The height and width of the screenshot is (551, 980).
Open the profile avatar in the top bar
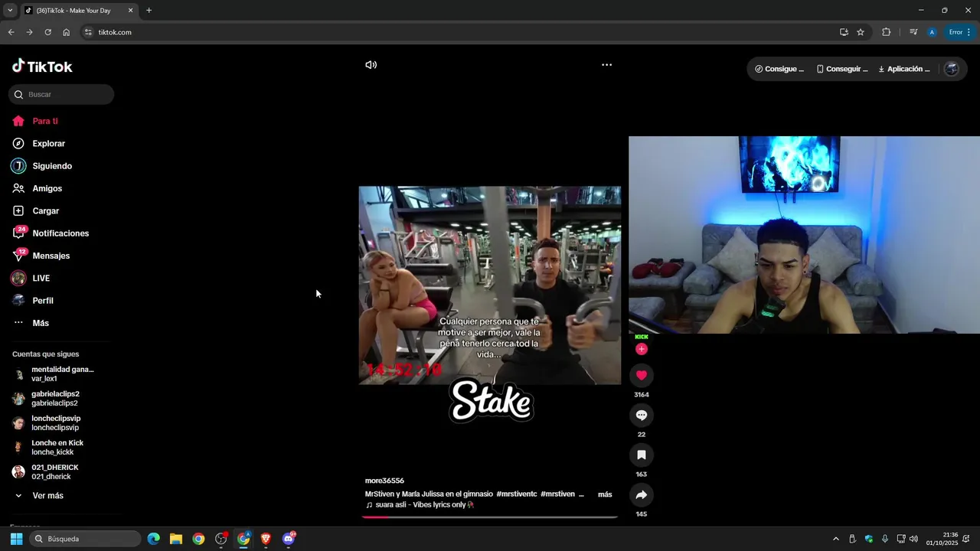pyautogui.click(x=952, y=69)
